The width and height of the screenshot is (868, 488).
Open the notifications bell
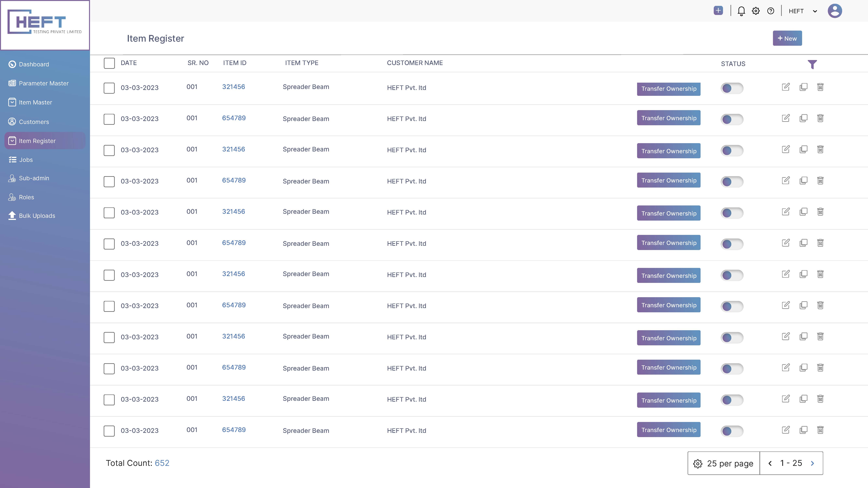point(741,11)
